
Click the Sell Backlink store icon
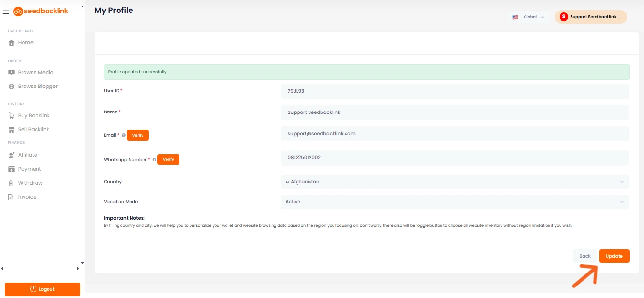pyautogui.click(x=12, y=130)
